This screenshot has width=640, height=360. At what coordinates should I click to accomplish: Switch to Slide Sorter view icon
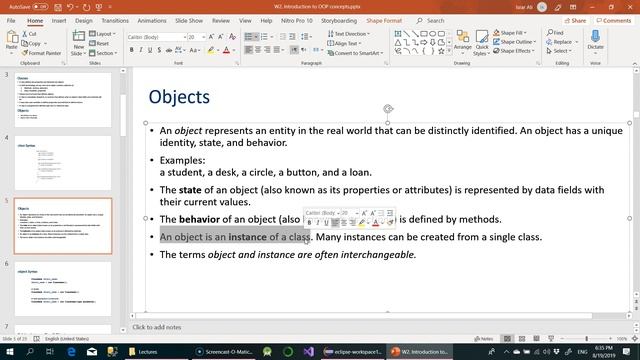522,339
